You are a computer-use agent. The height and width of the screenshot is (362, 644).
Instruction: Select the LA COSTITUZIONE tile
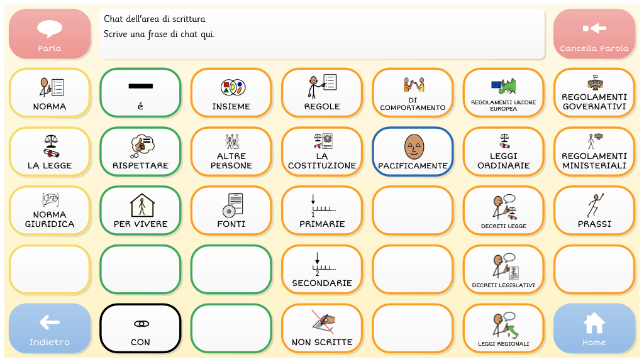tap(322, 151)
